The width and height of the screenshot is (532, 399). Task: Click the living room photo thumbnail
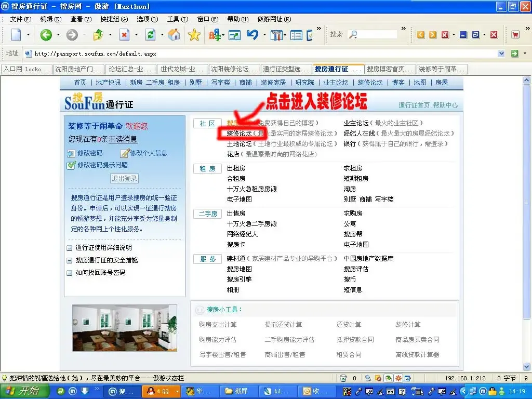125,328
